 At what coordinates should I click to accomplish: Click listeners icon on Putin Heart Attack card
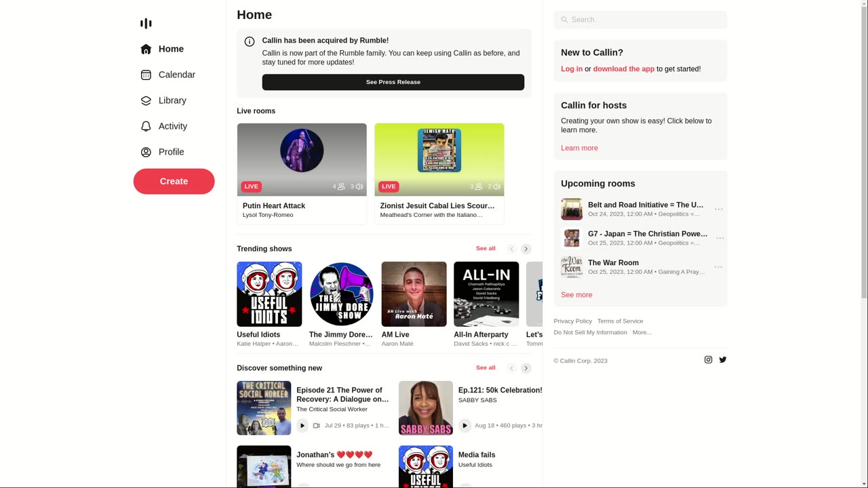pos(341,186)
